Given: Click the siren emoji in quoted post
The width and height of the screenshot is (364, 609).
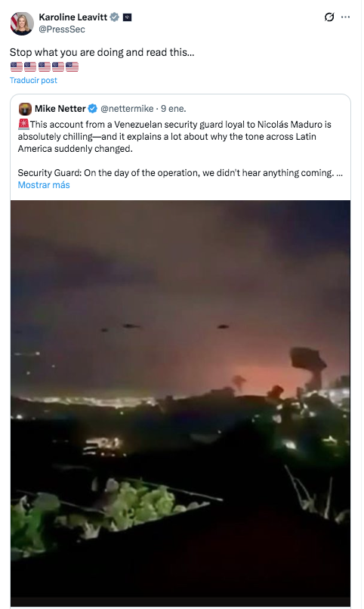Looking at the screenshot, I should [23, 124].
